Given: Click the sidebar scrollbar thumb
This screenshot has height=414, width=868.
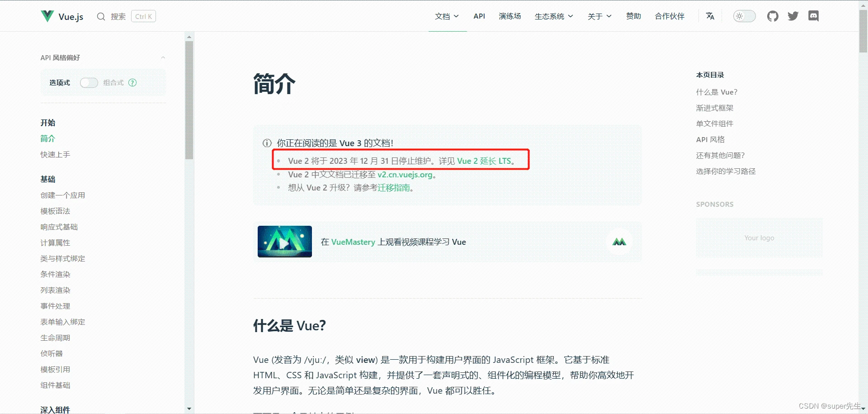Looking at the screenshot, I should [189, 100].
